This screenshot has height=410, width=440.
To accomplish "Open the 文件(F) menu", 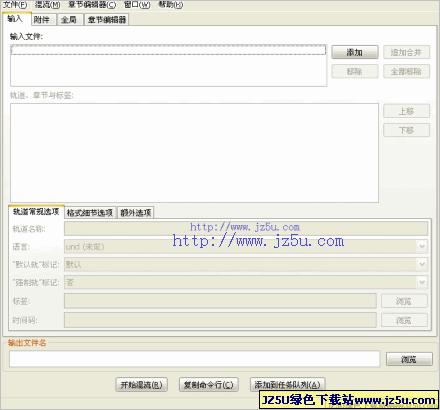I will [x=15, y=5].
